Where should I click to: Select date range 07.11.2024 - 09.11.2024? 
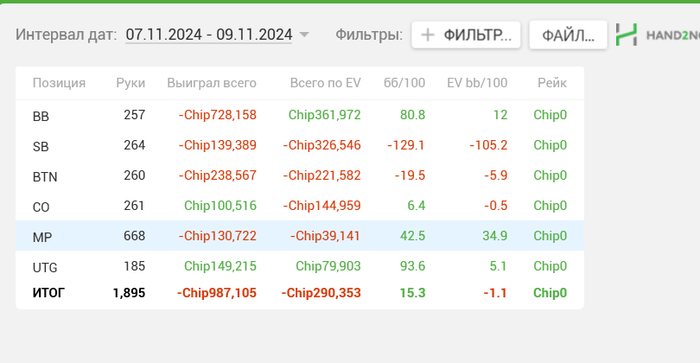[209, 34]
